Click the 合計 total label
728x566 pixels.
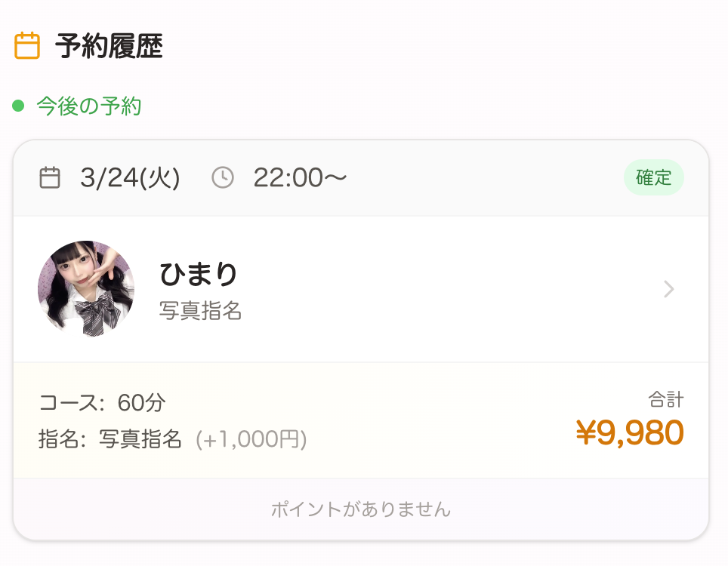(x=665, y=399)
